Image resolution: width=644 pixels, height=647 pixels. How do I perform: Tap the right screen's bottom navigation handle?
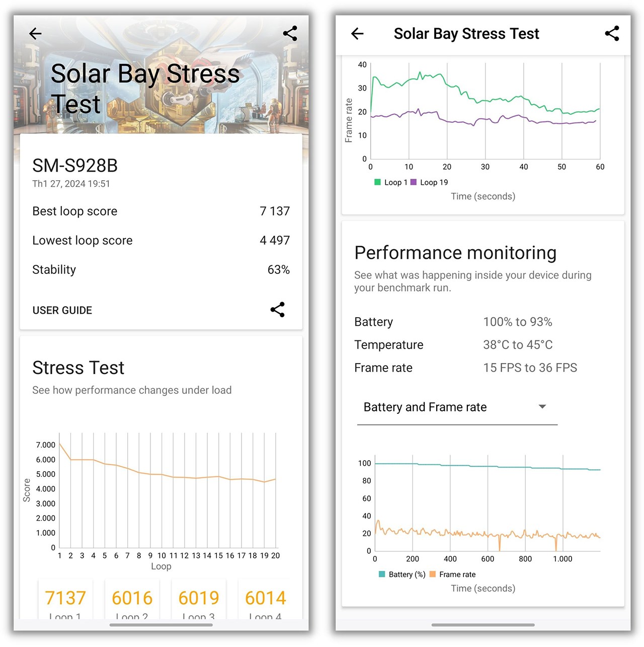point(483,625)
